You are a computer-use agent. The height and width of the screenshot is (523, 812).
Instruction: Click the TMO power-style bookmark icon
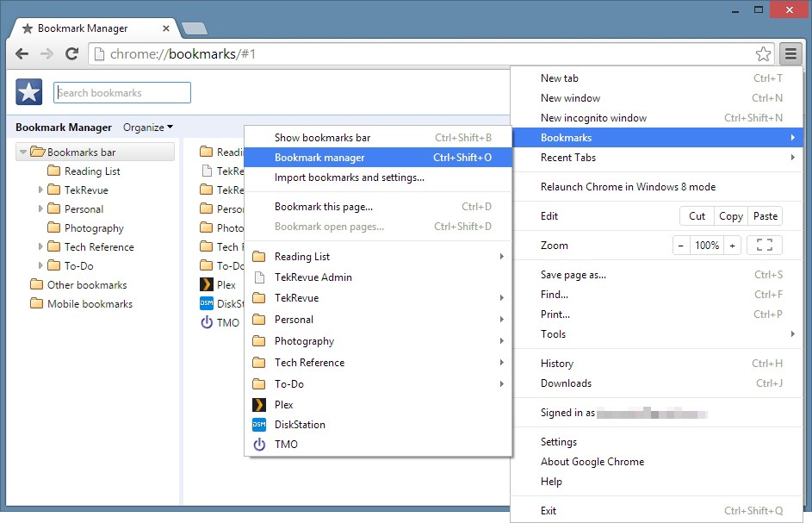[259, 444]
